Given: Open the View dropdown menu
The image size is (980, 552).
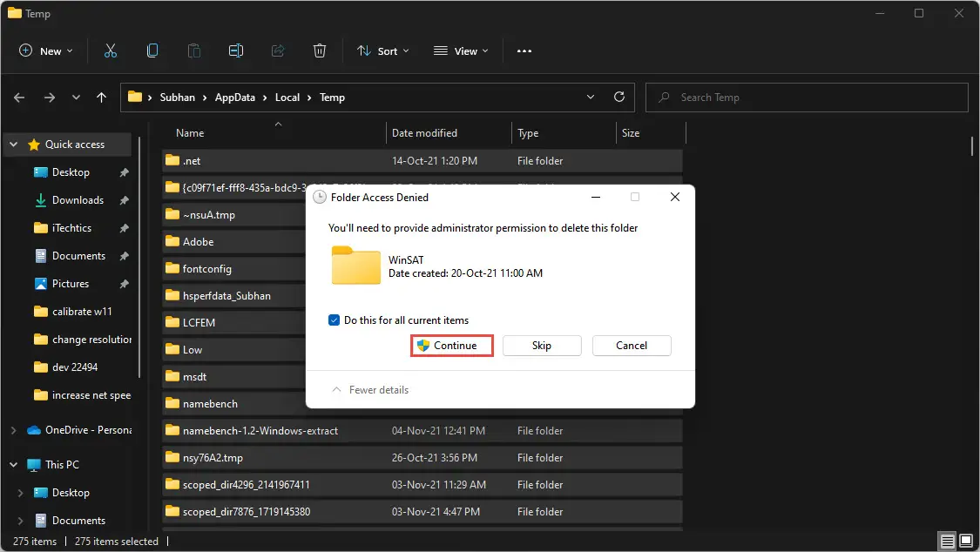Looking at the screenshot, I should coord(461,51).
